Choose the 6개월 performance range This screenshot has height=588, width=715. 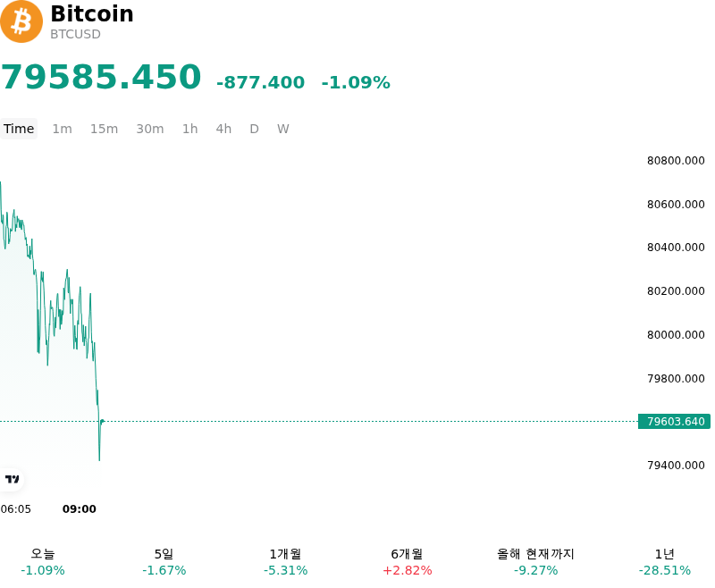coord(408,562)
